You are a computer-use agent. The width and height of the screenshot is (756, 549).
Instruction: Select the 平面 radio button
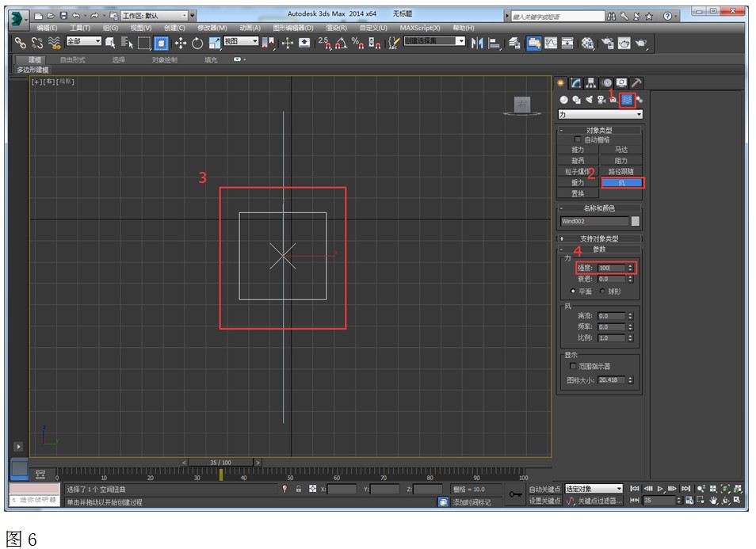(573, 291)
